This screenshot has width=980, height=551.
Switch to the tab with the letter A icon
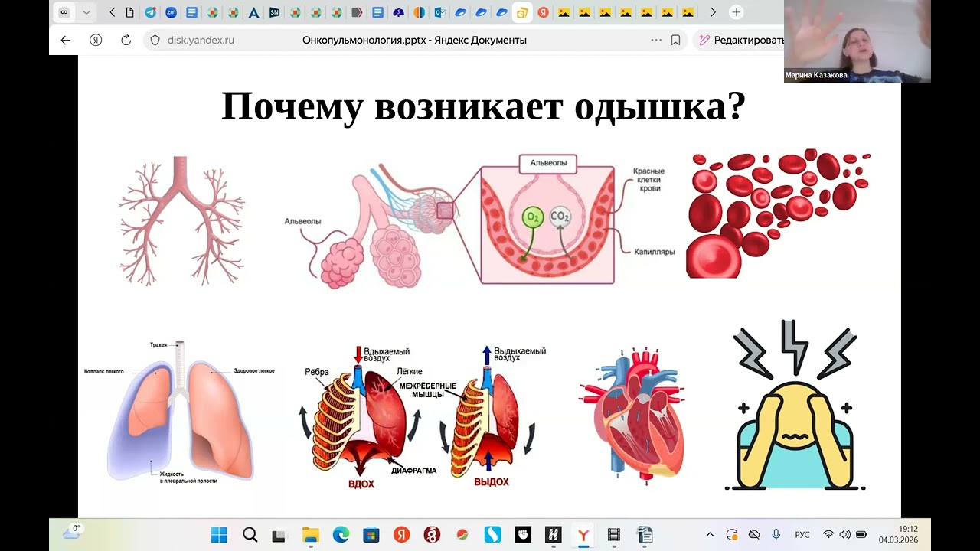[x=253, y=12]
